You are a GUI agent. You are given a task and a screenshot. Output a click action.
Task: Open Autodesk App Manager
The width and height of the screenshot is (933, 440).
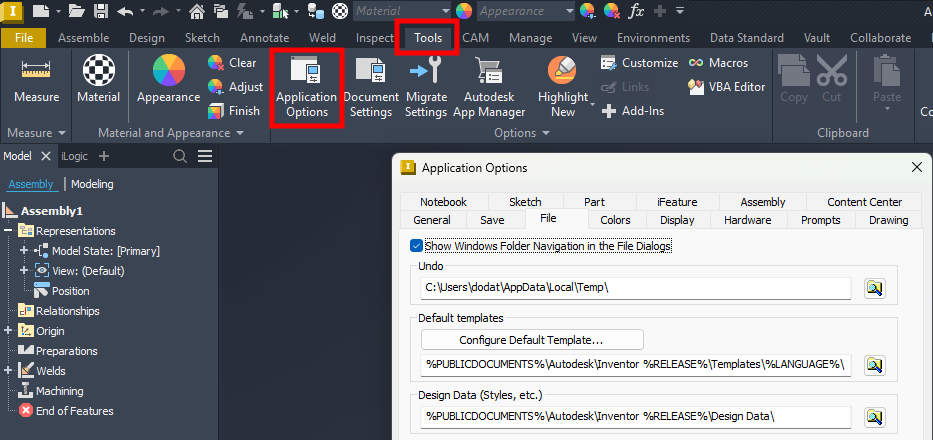(x=489, y=88)
